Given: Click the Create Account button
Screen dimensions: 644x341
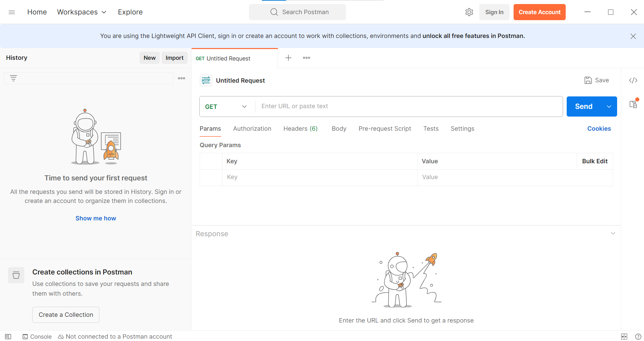Looking at the screenshot, I should point(539,12).
